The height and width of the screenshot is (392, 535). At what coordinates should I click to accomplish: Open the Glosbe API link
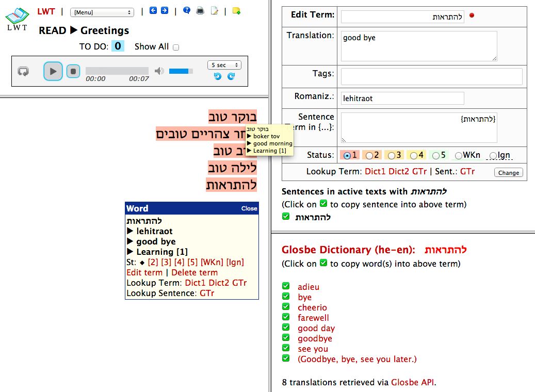(x=413, y=382)
